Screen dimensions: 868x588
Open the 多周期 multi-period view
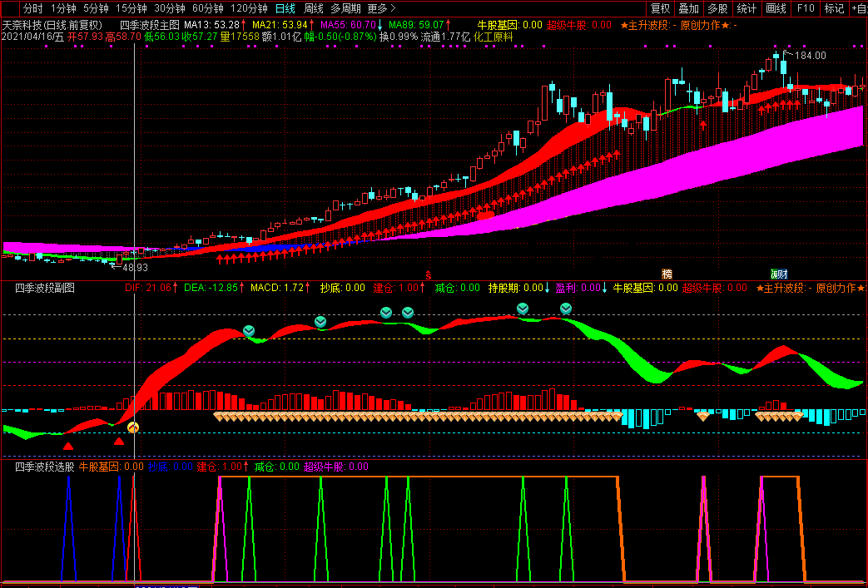click(x=345, y=8)
